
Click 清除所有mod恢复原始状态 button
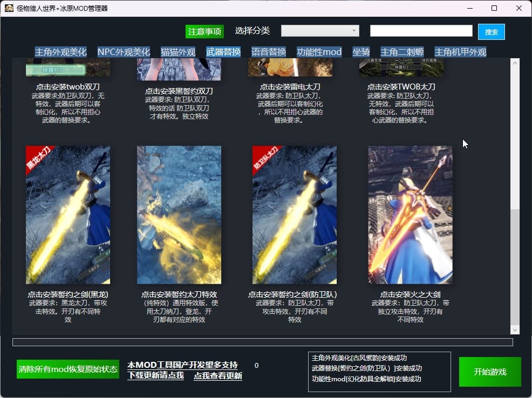68,369
